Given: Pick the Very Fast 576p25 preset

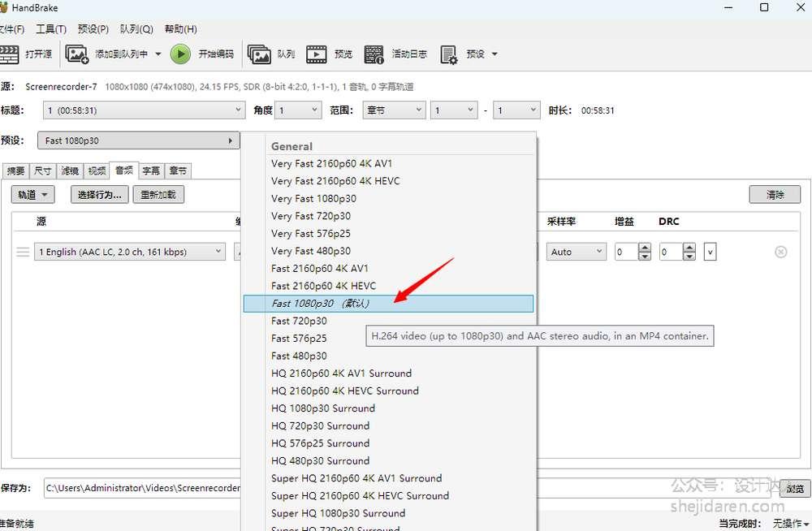Looking at the screenshot, I should pyautogui.click(x=388, y=234).
